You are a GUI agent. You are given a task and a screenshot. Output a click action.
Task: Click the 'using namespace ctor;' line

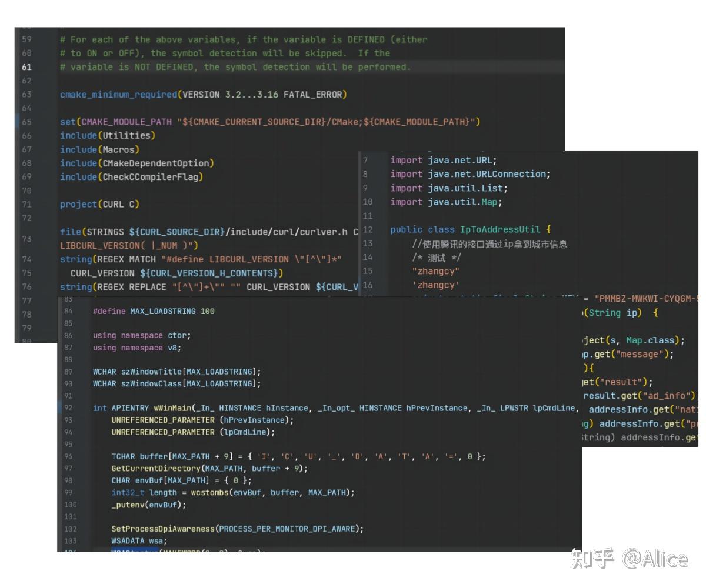tap(142, 336)
